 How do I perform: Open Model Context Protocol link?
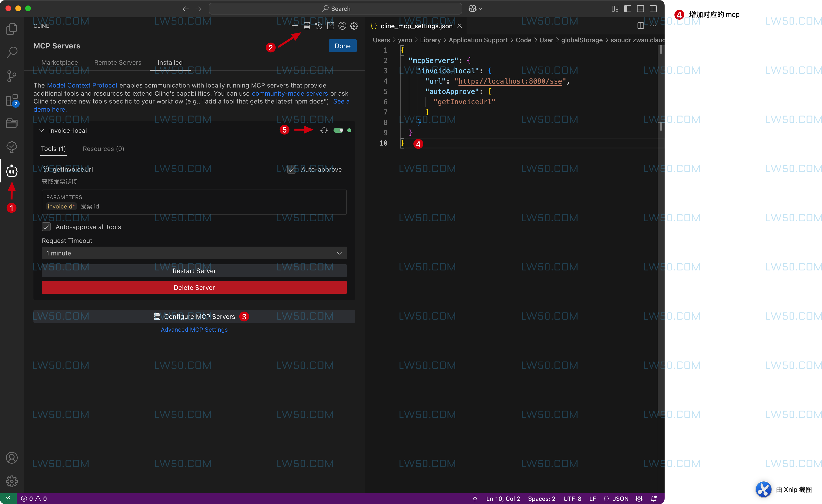(82, 85)
